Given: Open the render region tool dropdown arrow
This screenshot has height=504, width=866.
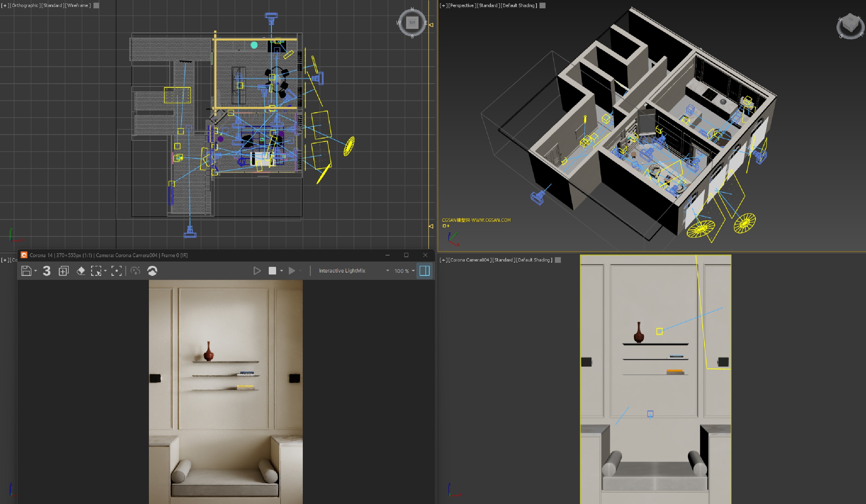Looking at the screenshot, I should pos(105,271).
